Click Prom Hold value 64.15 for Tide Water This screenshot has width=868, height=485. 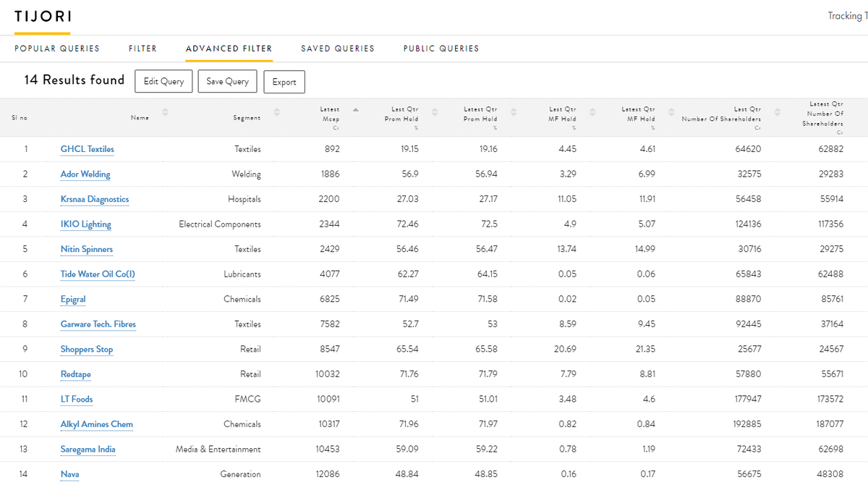(486, 274)
